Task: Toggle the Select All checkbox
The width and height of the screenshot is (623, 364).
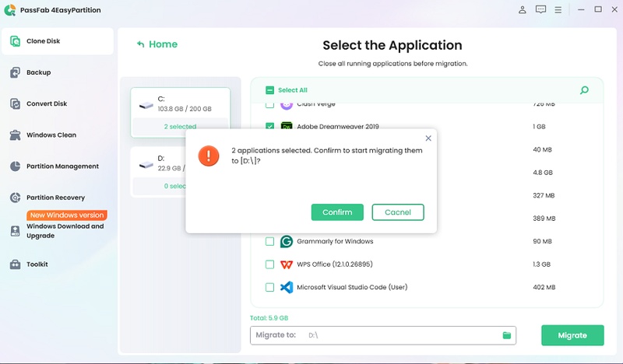Action: (269, 90)
